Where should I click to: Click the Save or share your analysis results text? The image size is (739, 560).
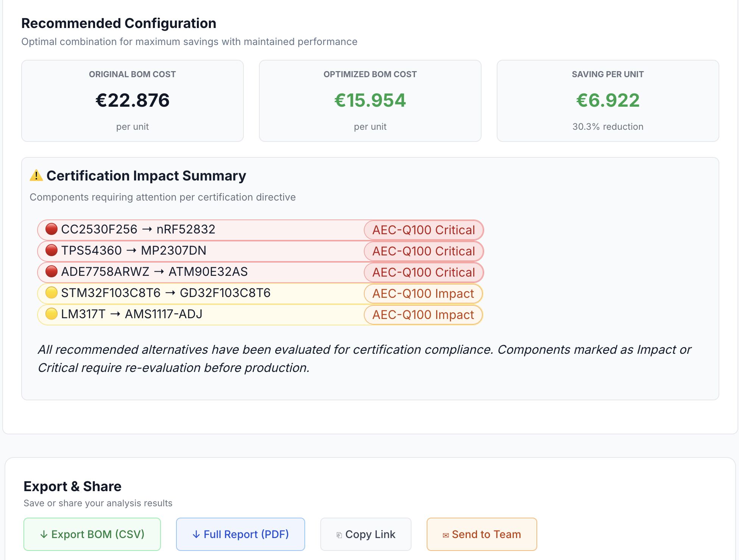pyautogui.click(x=98, y=503)
